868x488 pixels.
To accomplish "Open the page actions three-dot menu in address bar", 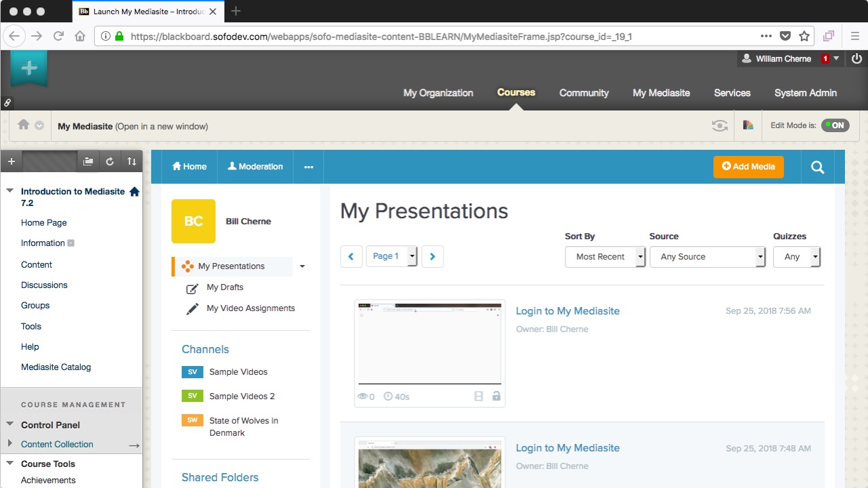I will (766, 36).
